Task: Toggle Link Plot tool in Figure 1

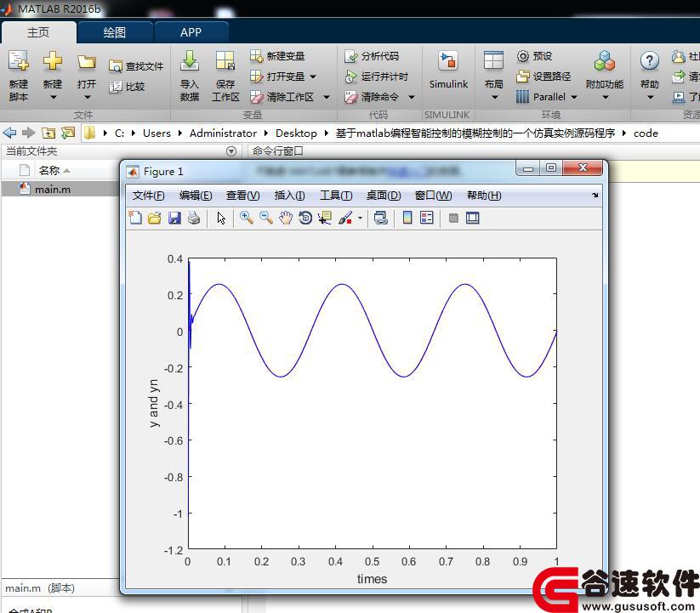Action: pos(380,218)
